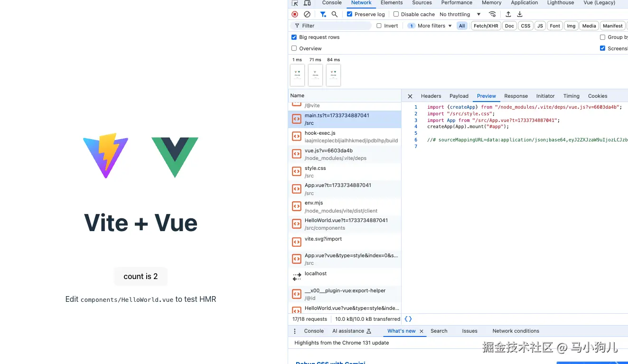The image size is (628, 364).
Task: Toggle the Group by checkbox
Action: [x=603, y=37]
